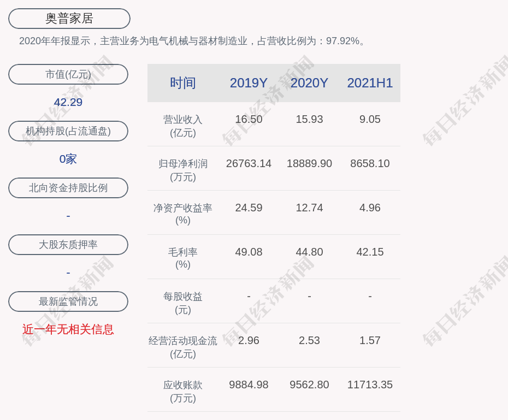508x420 pixels.
Task: Click the 42.29 market value figure
Action: [68, 102]
